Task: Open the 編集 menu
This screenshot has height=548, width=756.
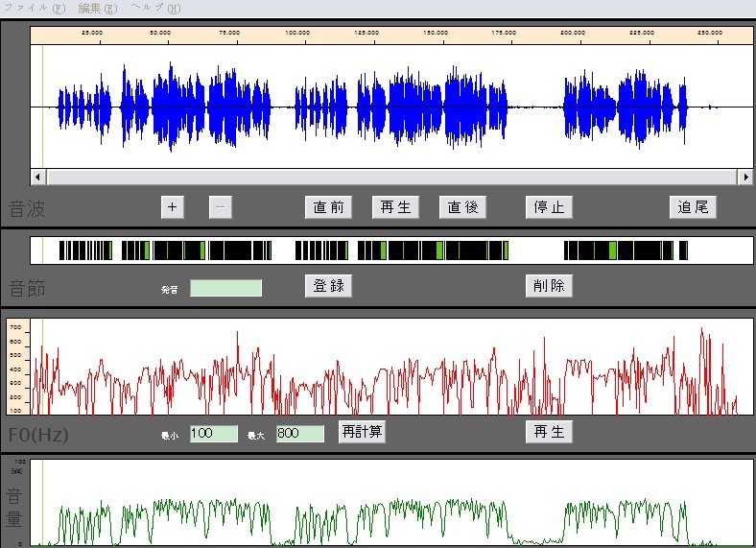Action: click(x=98, y=9)
